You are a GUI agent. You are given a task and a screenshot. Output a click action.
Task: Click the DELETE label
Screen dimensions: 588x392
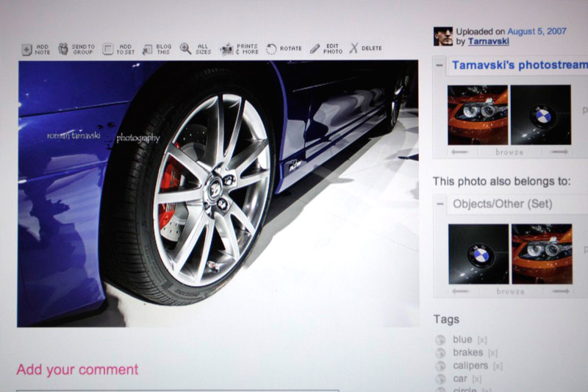[372, 48]
